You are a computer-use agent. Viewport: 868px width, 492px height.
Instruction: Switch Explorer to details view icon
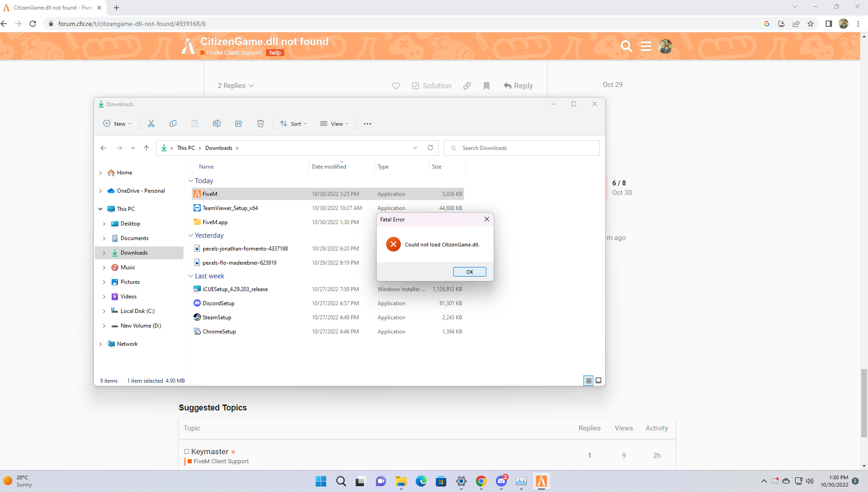click(588, 380)
